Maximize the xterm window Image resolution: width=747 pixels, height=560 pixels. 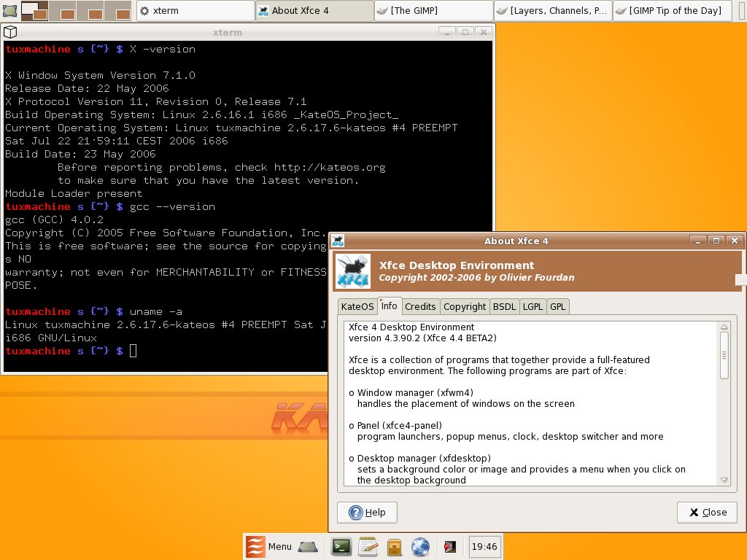click(x=465, y=32)
